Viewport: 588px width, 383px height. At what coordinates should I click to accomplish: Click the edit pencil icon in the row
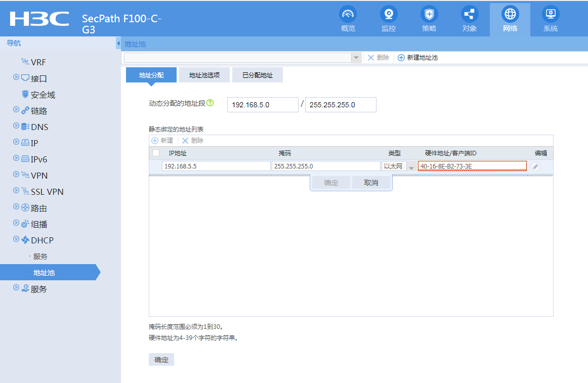click(535, 166)
